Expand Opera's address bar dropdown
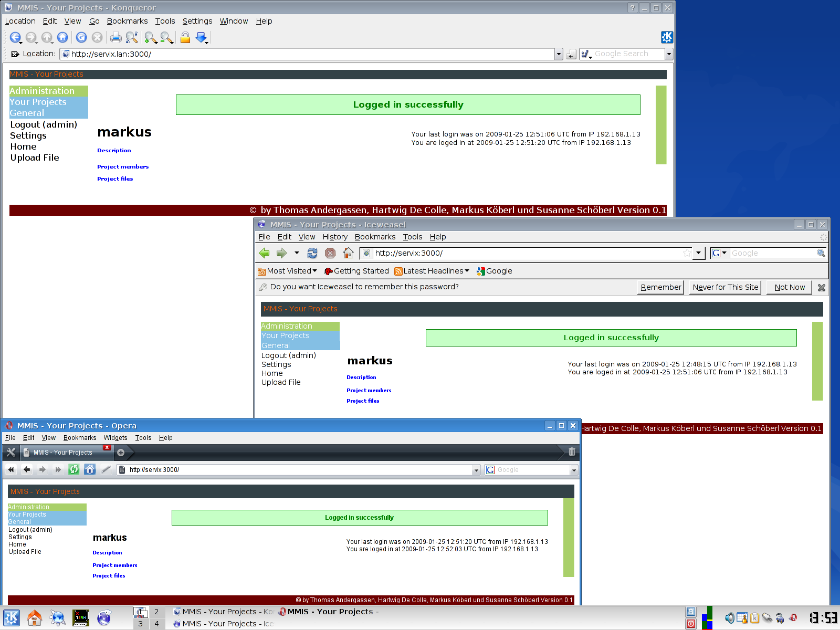 (476, 470)
